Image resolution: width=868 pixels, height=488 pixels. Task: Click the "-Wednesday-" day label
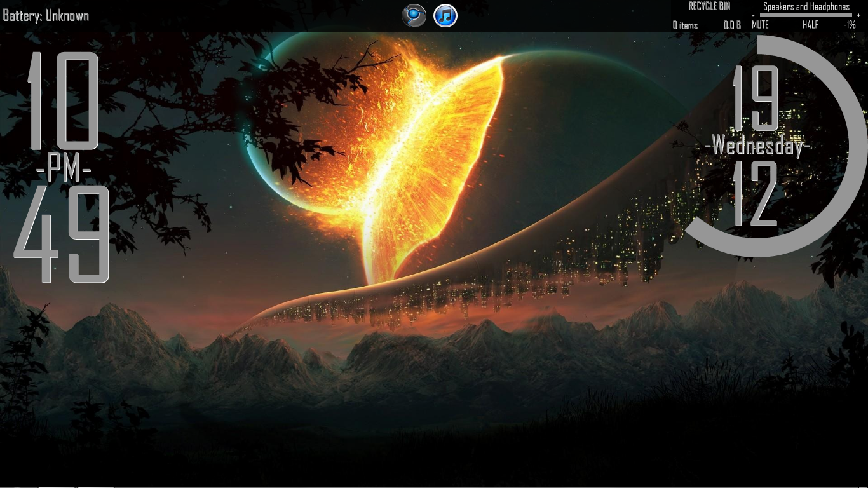[x=757, y=146]
